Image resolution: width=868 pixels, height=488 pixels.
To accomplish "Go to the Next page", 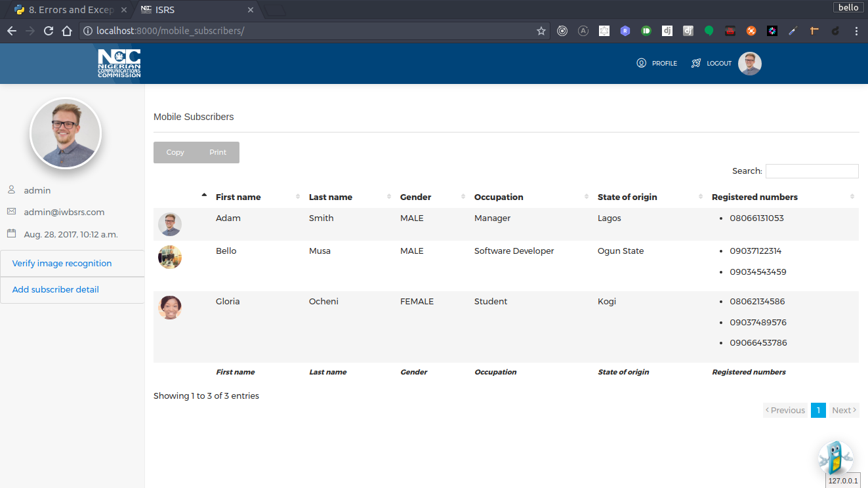I will coord(844,410).
